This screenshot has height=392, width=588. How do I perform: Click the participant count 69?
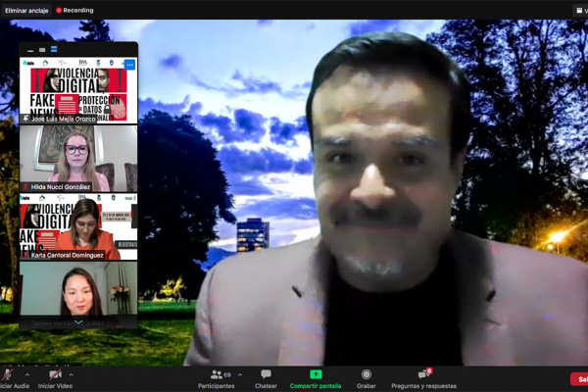tap(227, 374)
